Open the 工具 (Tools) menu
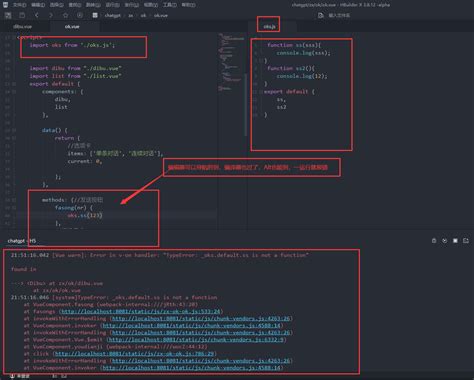Screen dimensions: 474x380 [x=170, y=5]
